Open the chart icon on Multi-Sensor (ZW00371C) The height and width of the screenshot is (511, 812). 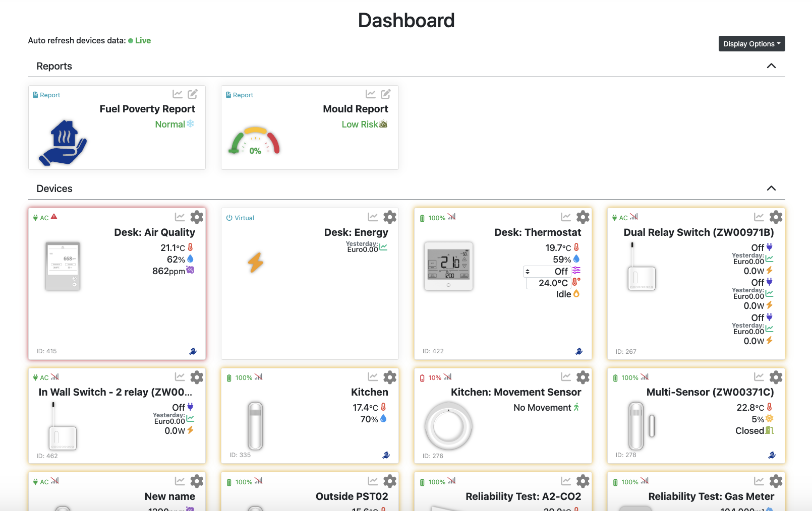coord(759,377)
